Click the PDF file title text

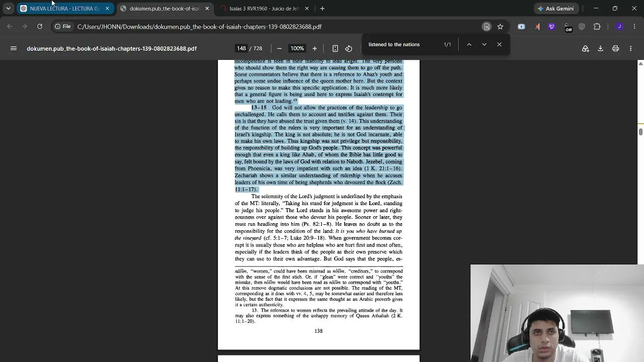tap(112, 49)
